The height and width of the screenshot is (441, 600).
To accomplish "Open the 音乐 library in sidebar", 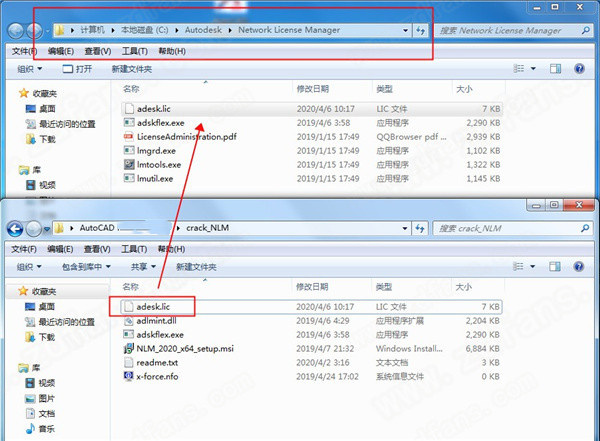I will (x=47, y=428).
